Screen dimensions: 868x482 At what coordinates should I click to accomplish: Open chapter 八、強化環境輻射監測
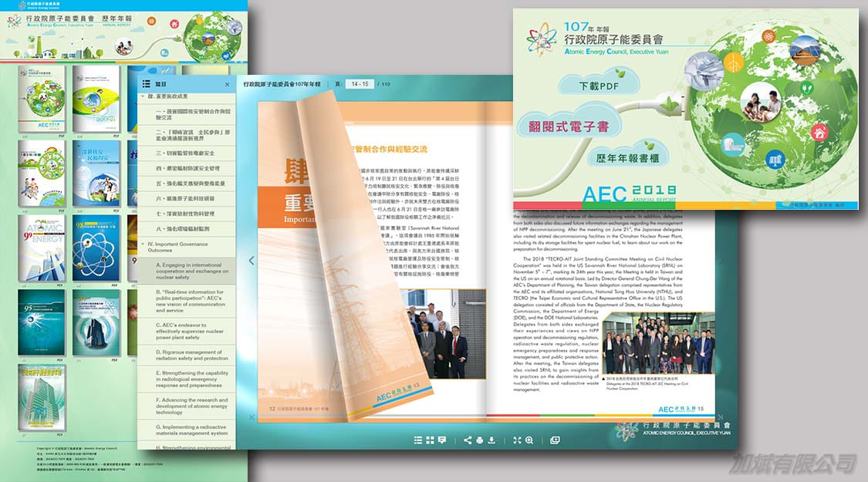[x=186, y=228]
